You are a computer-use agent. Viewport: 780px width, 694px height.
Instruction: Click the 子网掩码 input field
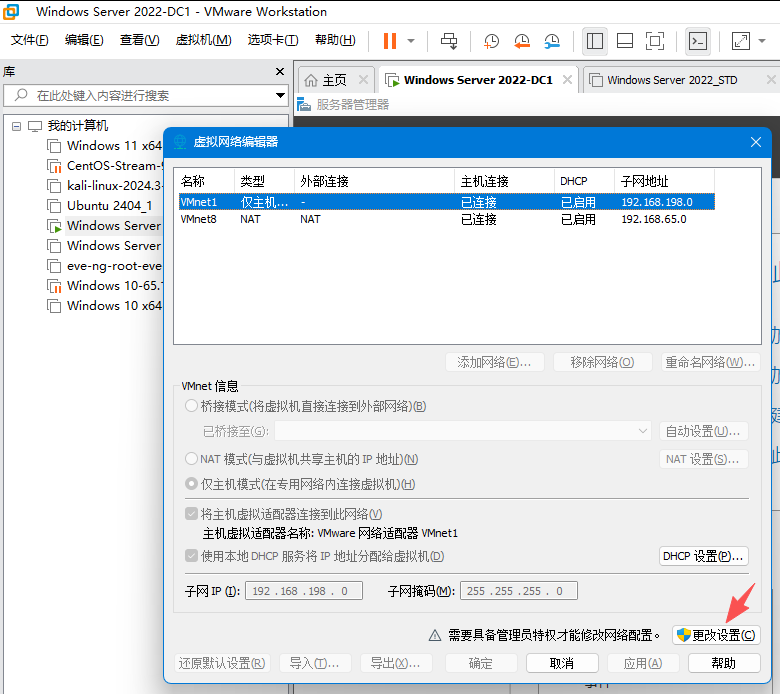pos(518,591)
